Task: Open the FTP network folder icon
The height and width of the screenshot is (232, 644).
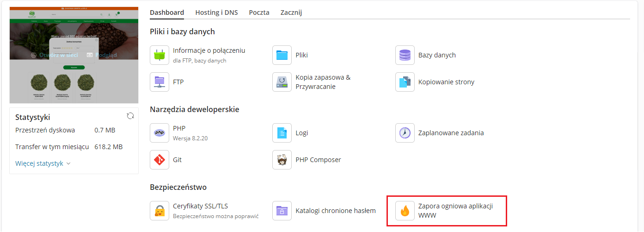Action: 159,82
